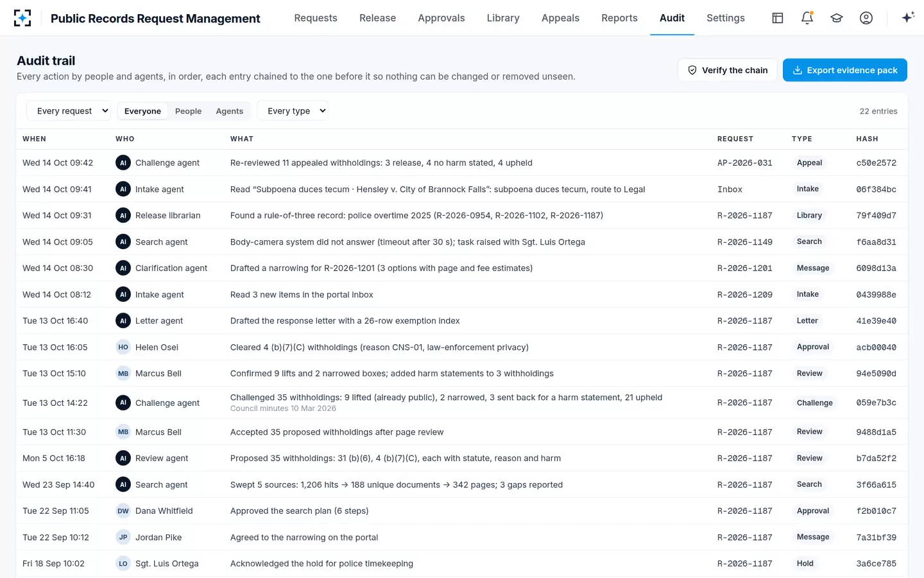Open the Reports tab
Image resolution: width=924 pixels, height=578 pixels.
point(619,18)
